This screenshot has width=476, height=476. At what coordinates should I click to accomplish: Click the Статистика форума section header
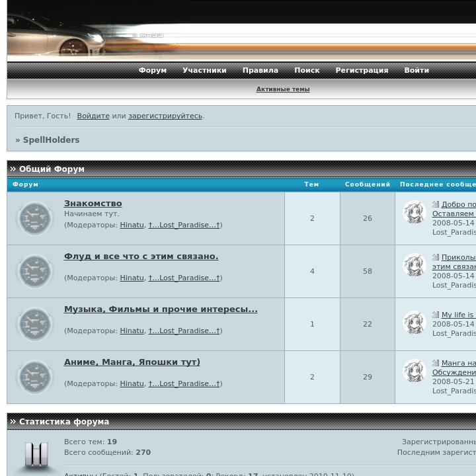click(x=64, y=422)
